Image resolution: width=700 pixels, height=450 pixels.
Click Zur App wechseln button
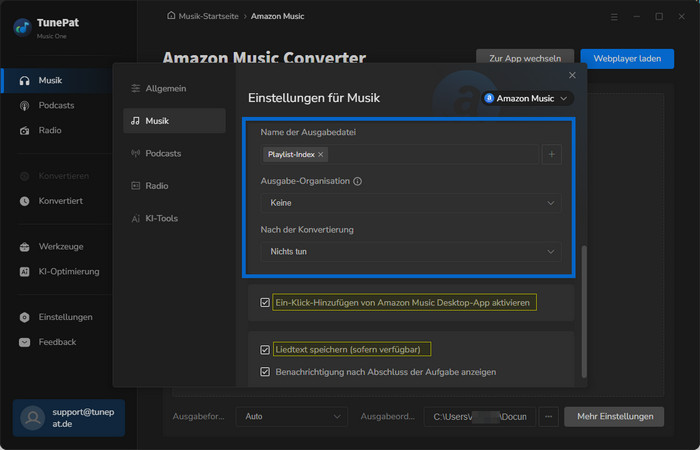click(x=525, y=59)
